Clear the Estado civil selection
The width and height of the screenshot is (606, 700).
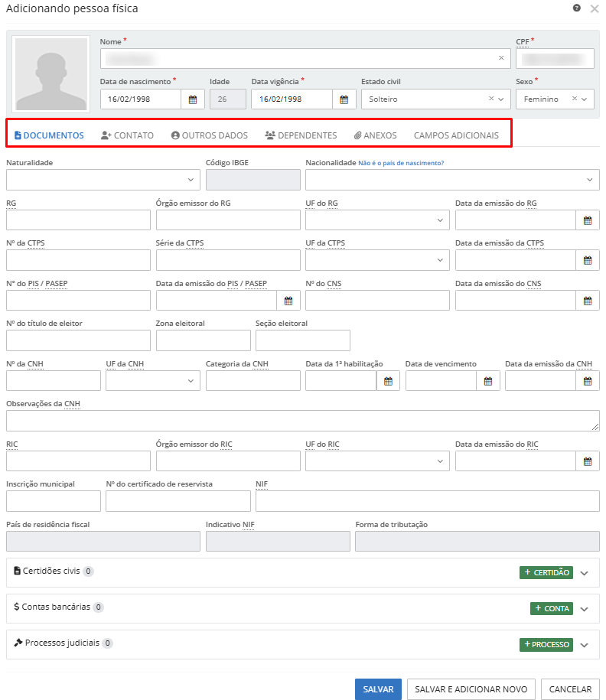491,99
